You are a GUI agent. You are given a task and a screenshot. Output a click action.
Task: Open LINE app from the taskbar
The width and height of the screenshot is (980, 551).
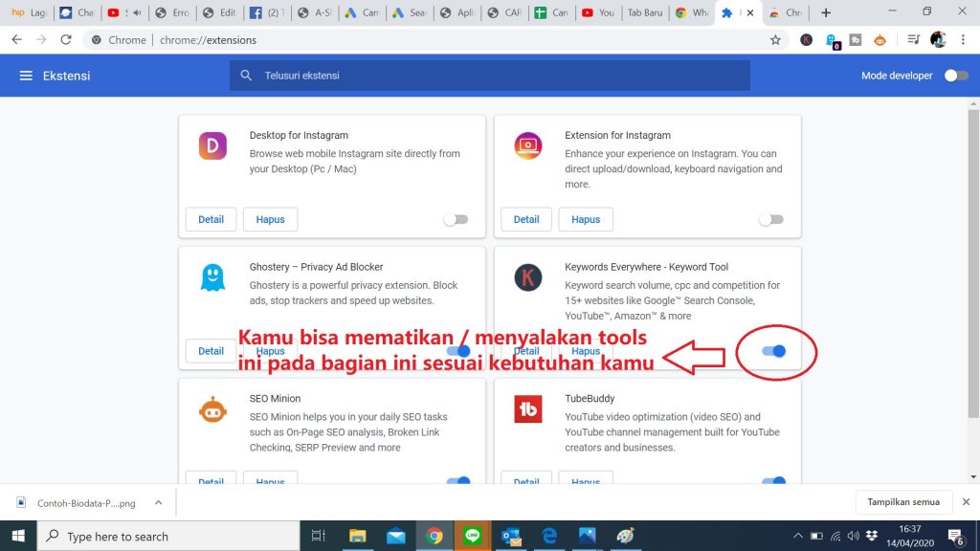pyautogui.click(x=471, y=536)
